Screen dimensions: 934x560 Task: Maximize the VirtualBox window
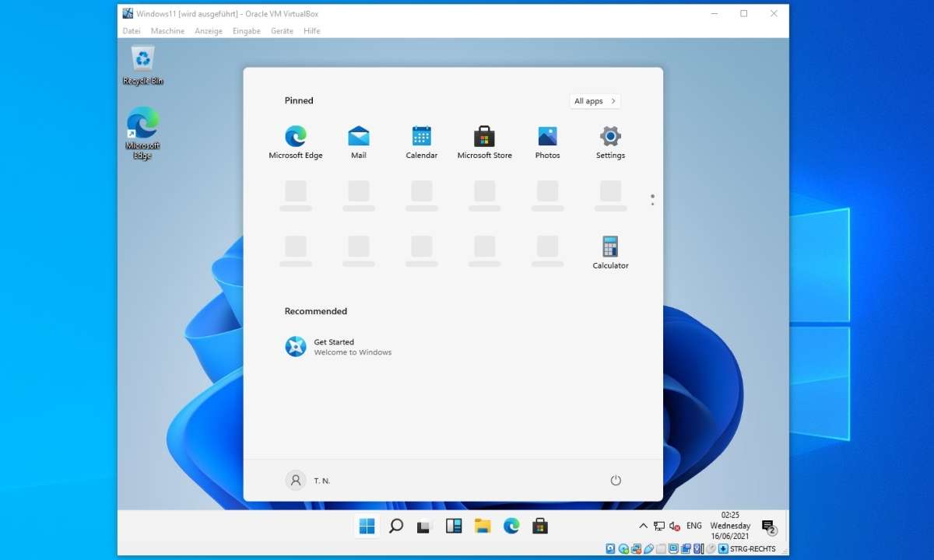744,13
